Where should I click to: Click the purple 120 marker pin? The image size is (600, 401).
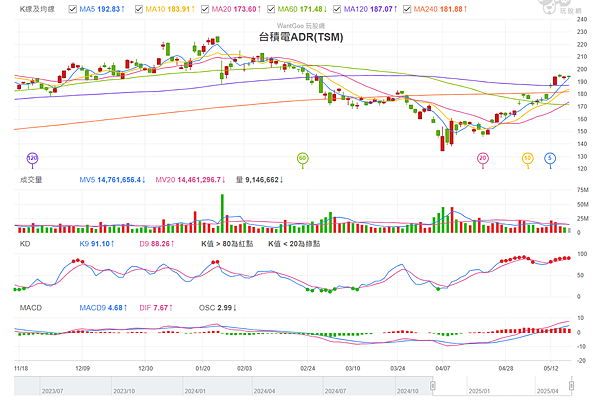(x=33, y=160)
